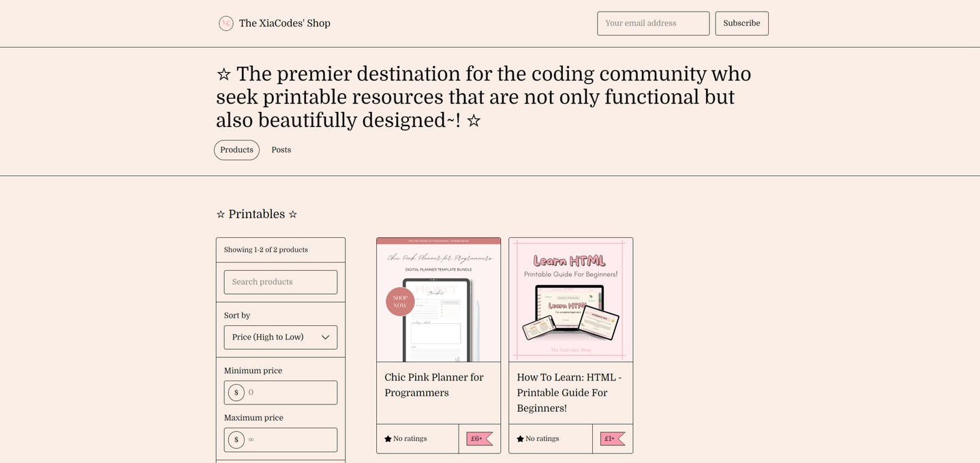Click the 'Minimum price' label

pos(253,371)
